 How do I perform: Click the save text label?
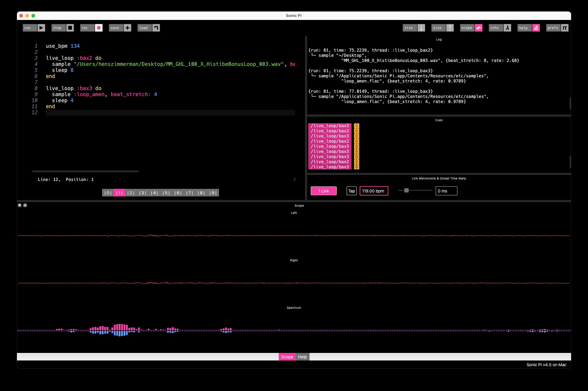[x=116, y=28]
